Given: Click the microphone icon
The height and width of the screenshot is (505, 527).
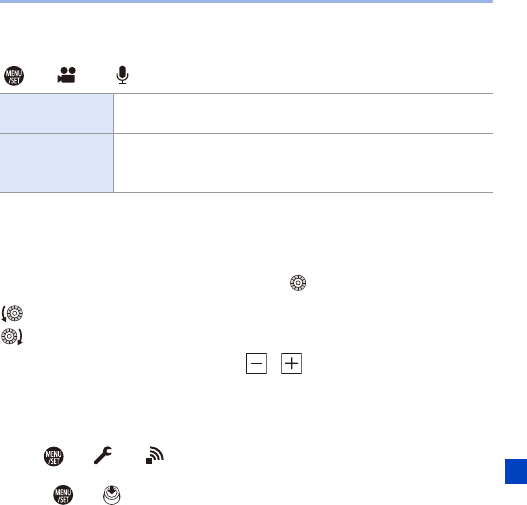Looking at the screenshot, I should (x=122, y=75).
